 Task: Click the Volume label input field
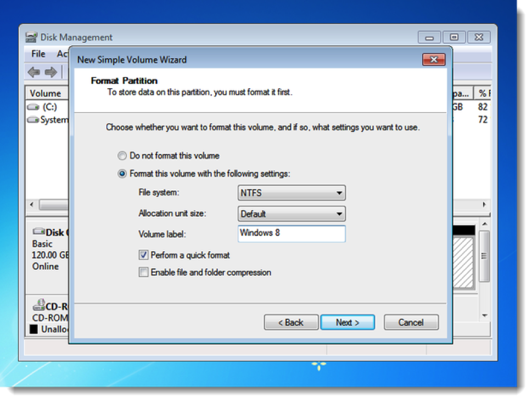(292, 234)
